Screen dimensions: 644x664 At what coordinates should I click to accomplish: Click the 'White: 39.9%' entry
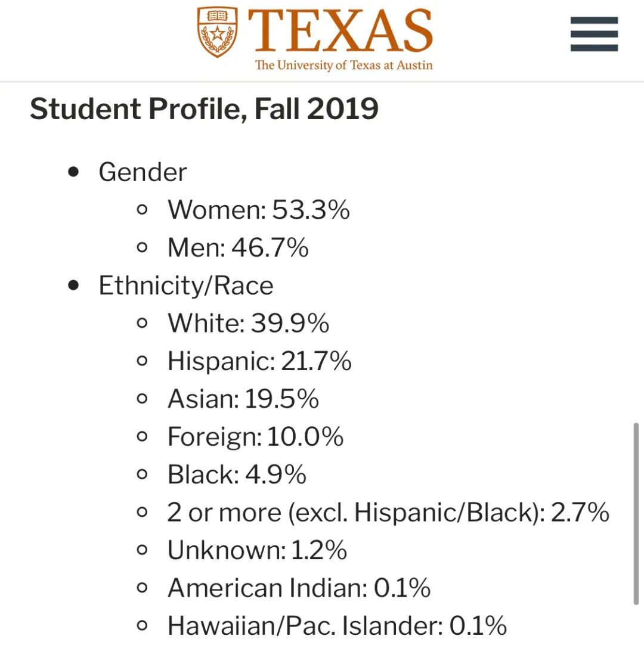coord(248,323)
